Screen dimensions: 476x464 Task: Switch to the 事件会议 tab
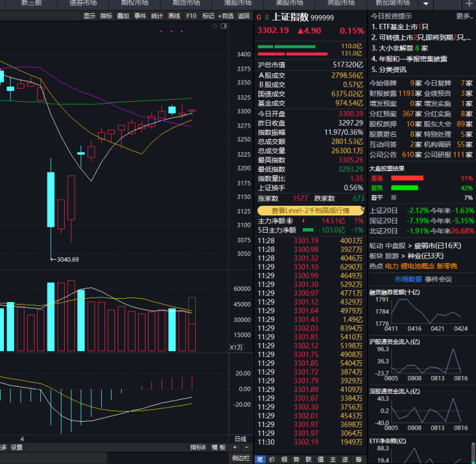click(x=438, y=279)
